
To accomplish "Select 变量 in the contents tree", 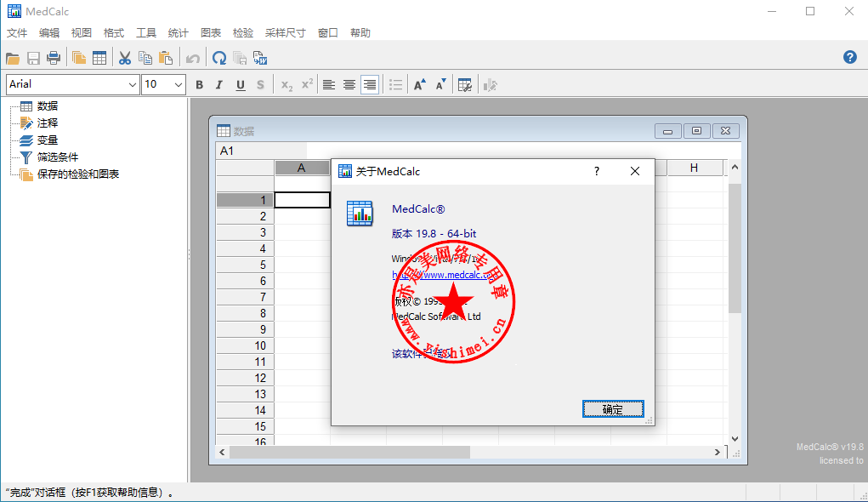I will [47, 140].
